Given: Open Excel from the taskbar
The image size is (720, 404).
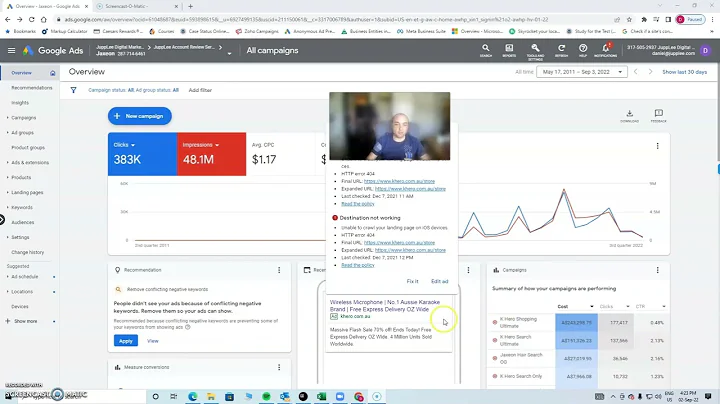Looking at the screenshot, I should (321, 396).
